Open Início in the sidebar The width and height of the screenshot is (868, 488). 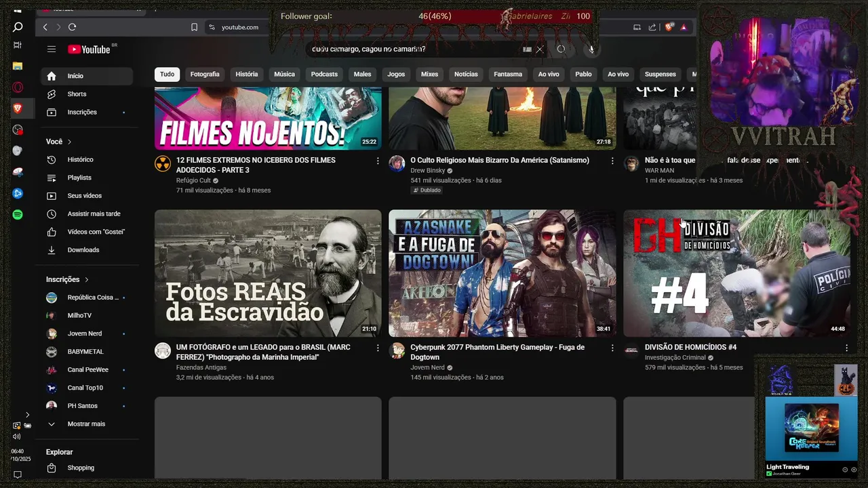[x=87, y=76]
